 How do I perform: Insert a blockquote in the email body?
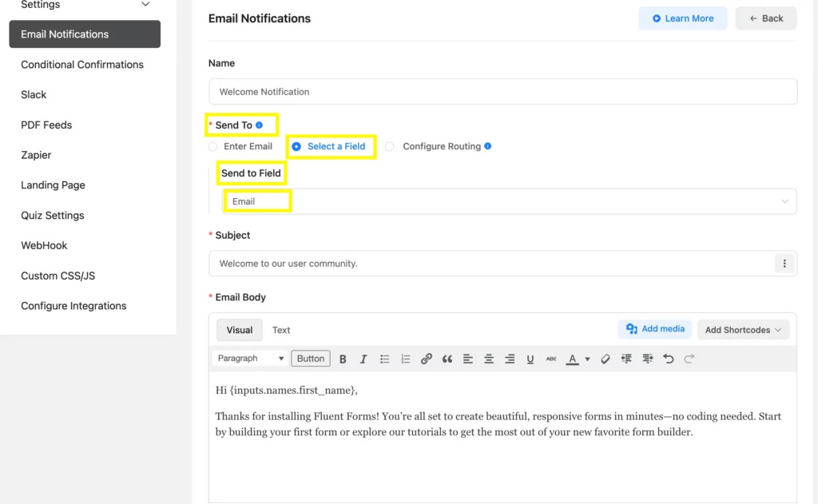(x=447, y=359)
